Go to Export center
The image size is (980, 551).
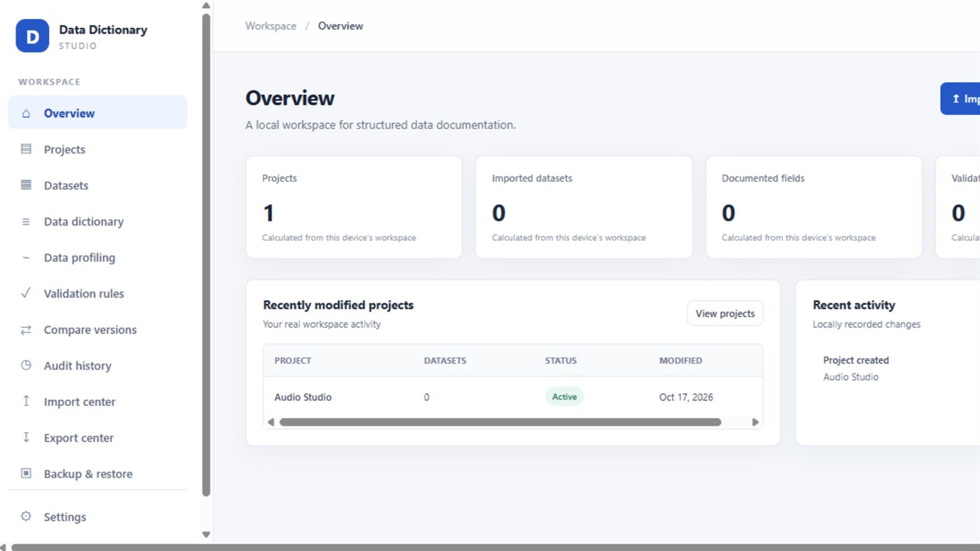point(97,438)
